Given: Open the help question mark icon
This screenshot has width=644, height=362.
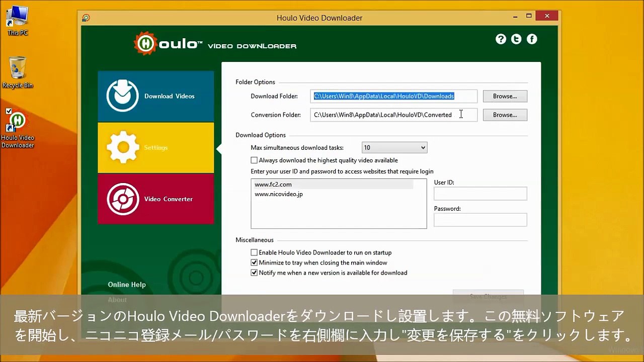Looking at the screenshot, I should click(501, 39).
